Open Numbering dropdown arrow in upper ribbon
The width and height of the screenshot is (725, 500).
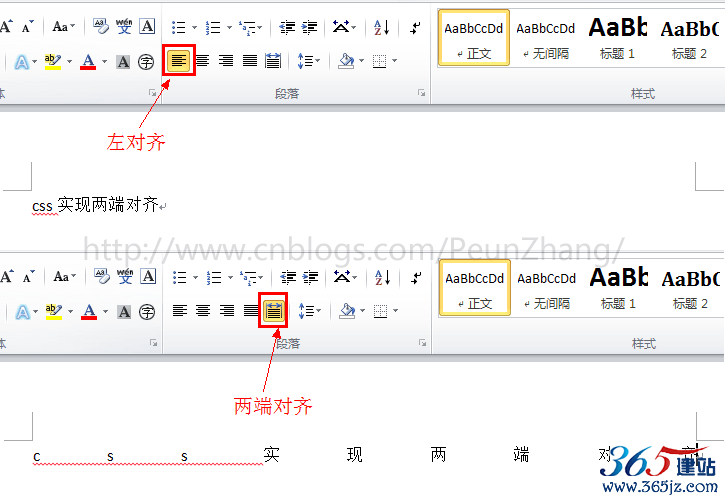pyautogui.click(x=229, y=27)
